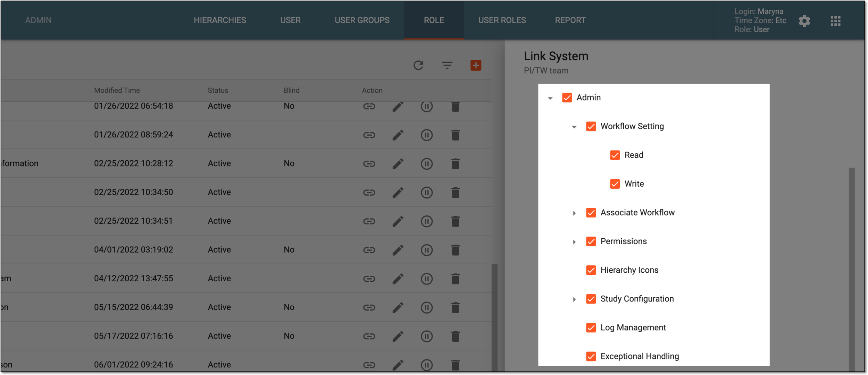Edit the role modified 02/25/2022 10:34:50
The width and height of the screenshot is (868, 375).
tap(398, 193)
